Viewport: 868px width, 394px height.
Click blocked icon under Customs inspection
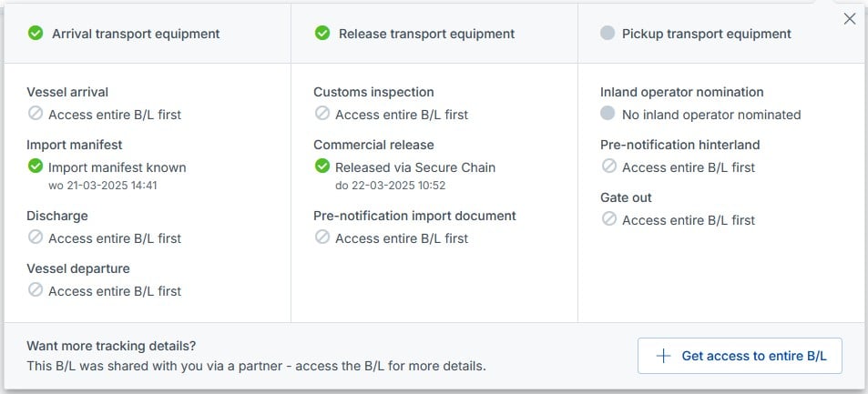click(322, 114)
